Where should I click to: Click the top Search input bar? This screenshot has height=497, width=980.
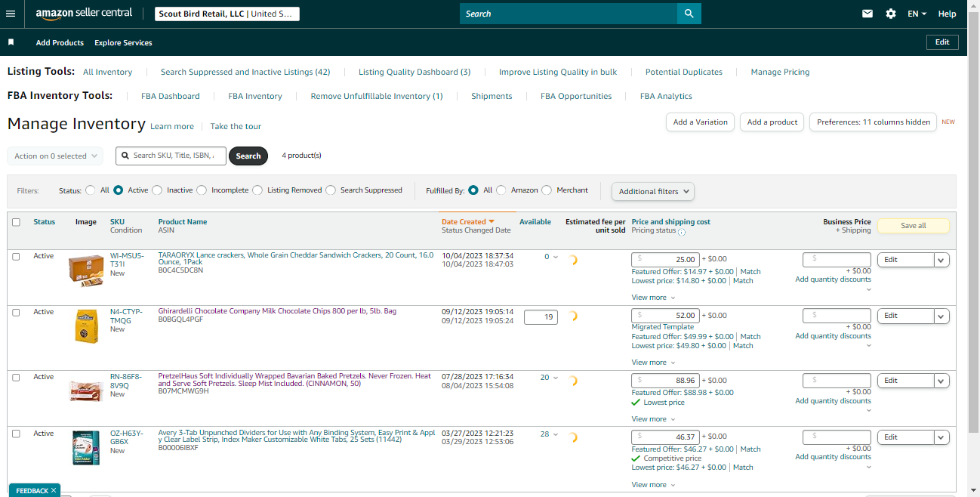tap(569, 14)
